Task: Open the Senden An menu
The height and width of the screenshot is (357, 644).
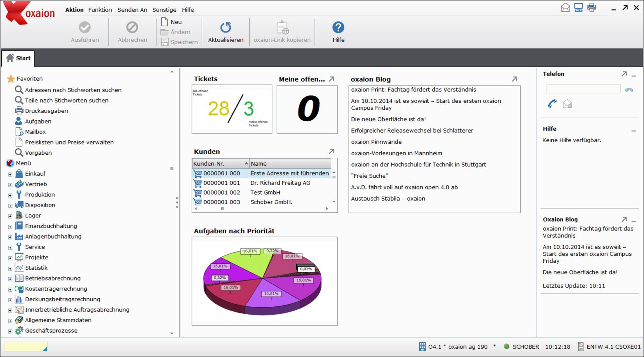Action: [132, 10]
